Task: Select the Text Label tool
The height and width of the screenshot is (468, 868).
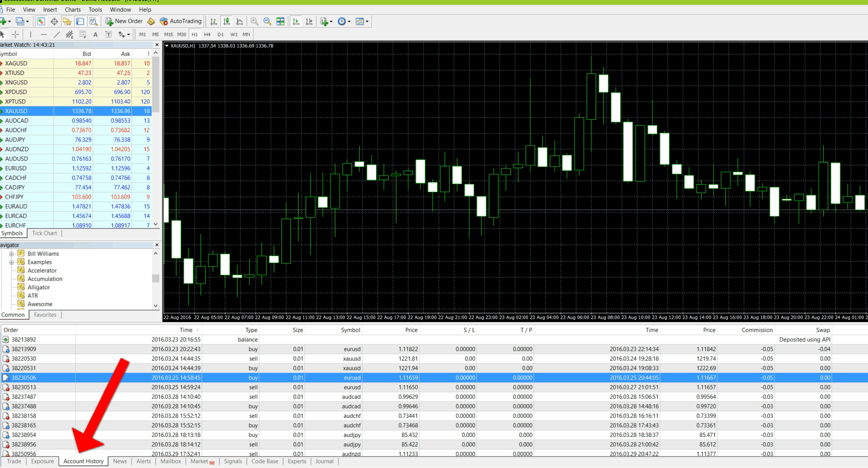Action: [x=108, y=34]
